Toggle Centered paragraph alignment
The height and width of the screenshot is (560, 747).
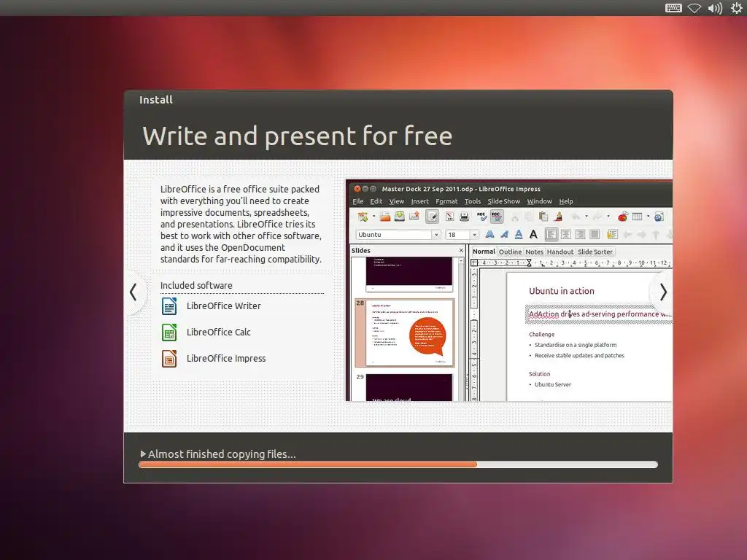[x=566, y=234]
